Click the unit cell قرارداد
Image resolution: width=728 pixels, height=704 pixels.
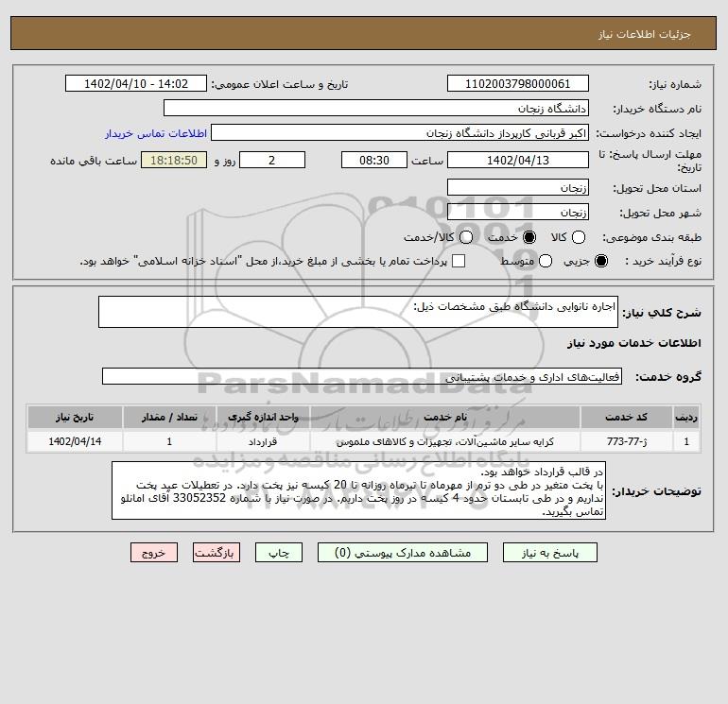[263, 441]
